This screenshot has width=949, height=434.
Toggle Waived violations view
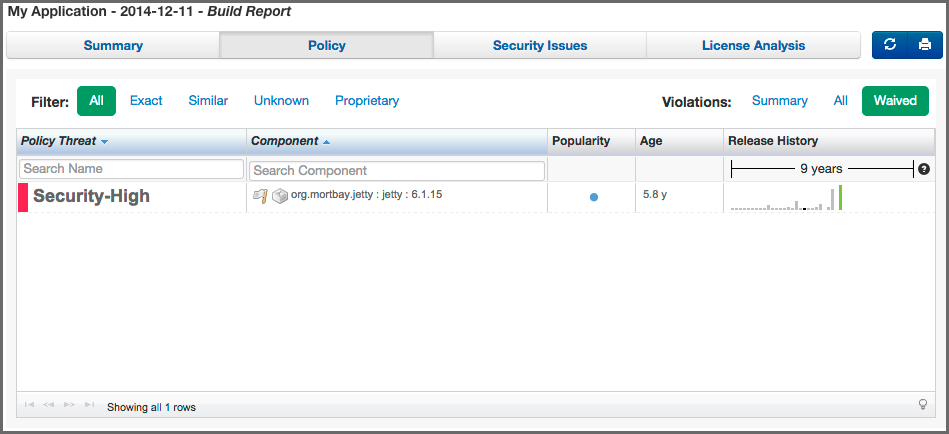click(x=895, y=100)
